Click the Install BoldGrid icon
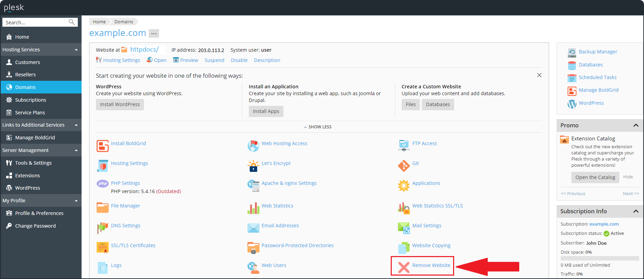 [x=102, y=146]
